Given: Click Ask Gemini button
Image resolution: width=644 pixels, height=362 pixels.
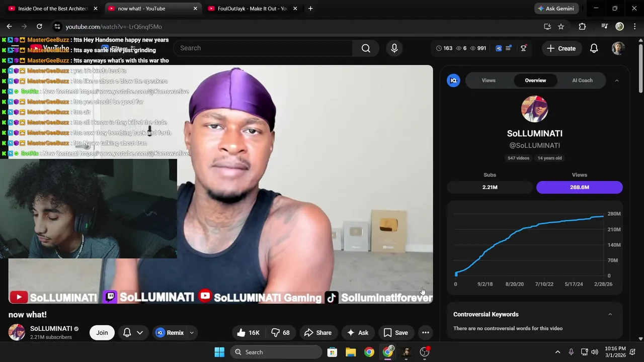Looking at the screenshot, I should [x=556, y=9].
